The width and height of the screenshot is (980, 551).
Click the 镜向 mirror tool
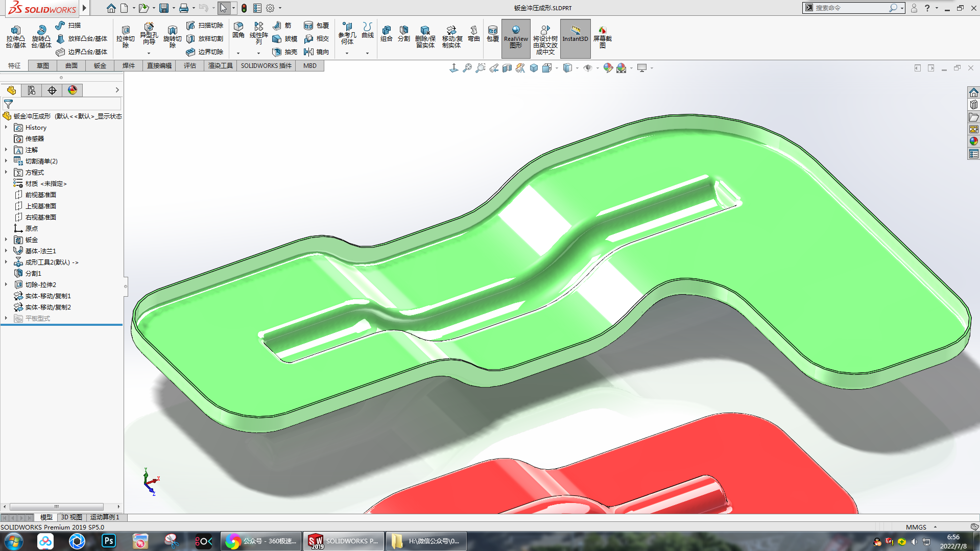pyautogui.click(x=317, y=52)
